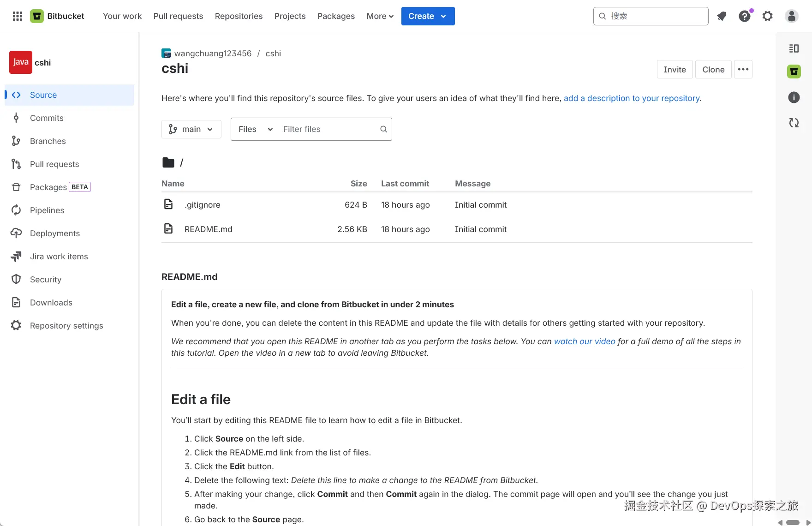The image size is (812, 526).
Task: Expand the main branch selector
Action: 191,129
